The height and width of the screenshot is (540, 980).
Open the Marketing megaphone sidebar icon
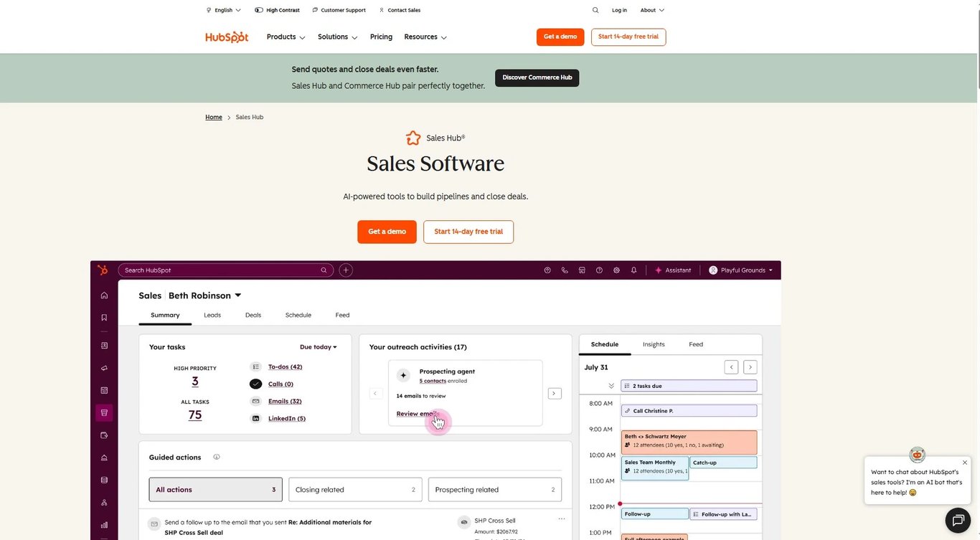(x=104, y=368)
